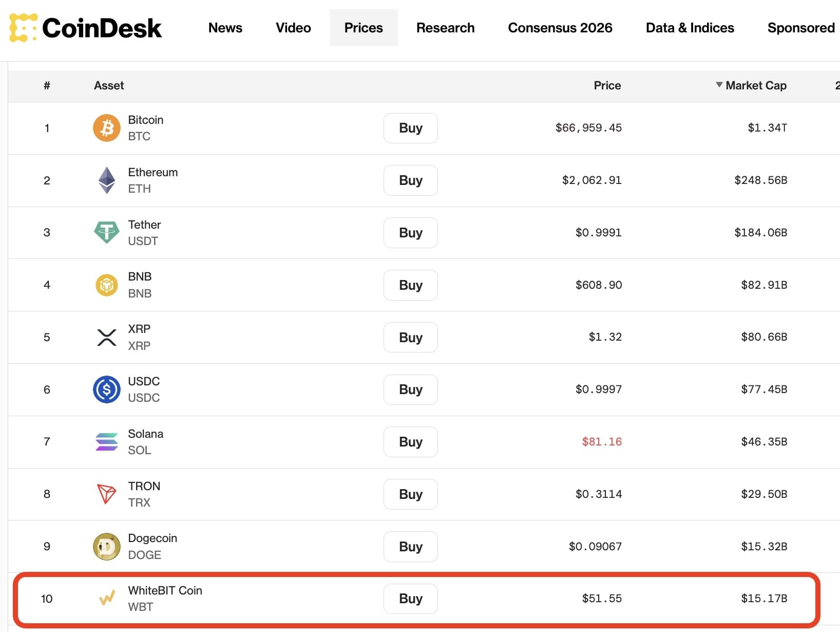Image resolution: width=840 pixels, height=632 pixels.
Task: Click the Tether USDT icon
Action: tap(106, 232)
